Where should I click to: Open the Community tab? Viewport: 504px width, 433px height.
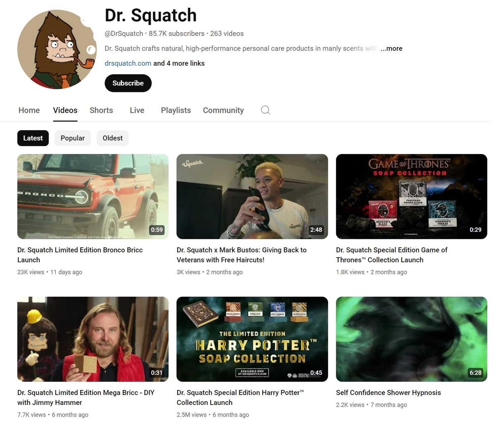pyautogui.click(x=223, y=110)
